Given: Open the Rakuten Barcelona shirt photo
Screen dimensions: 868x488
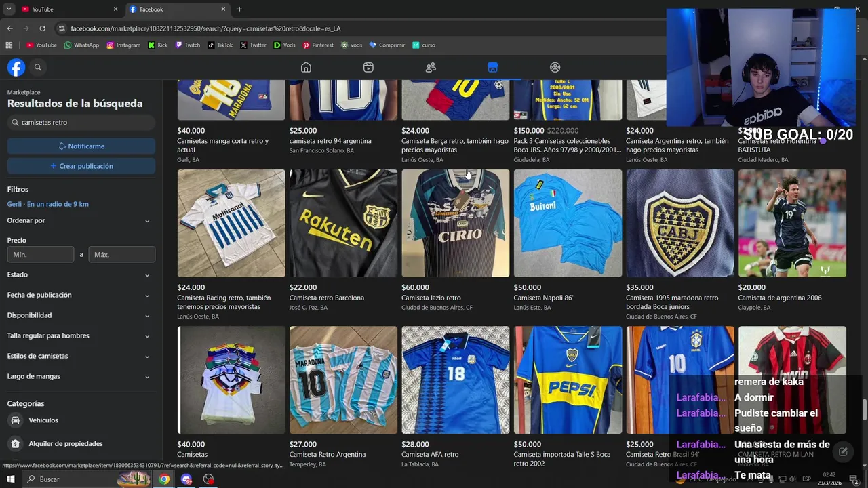Looking at the screenshot, I should coord(343,223).
